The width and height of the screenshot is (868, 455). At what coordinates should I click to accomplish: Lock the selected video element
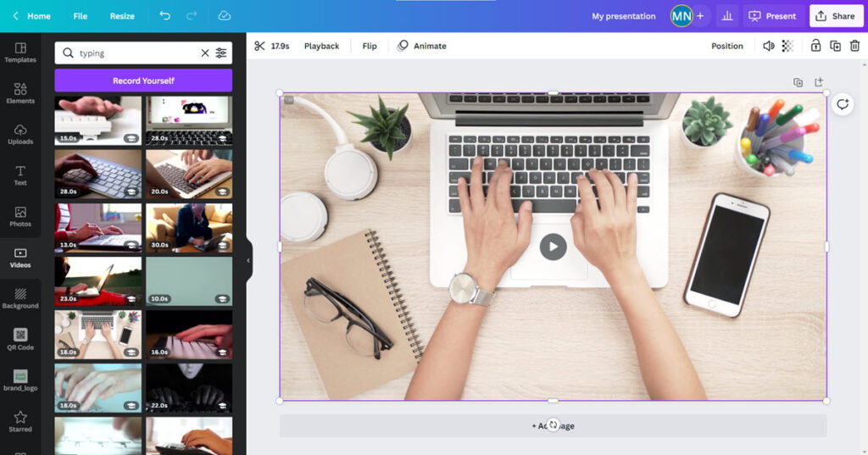[x=815, y=46]
